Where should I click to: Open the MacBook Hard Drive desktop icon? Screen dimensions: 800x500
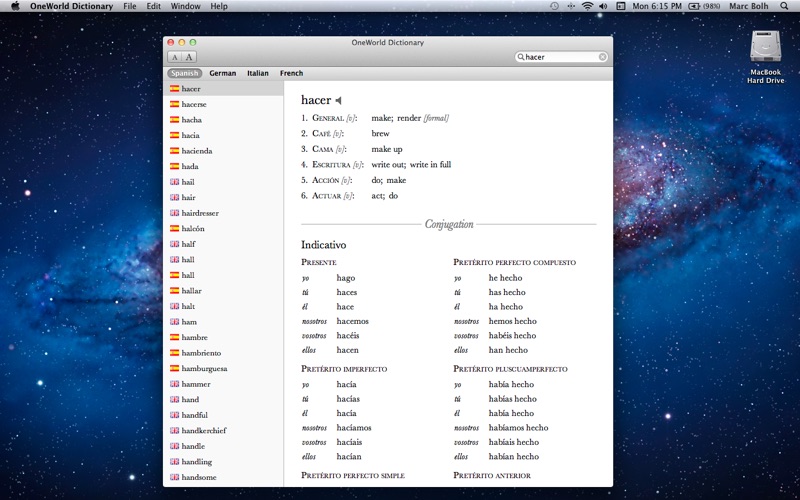click(x=765, y=57)
